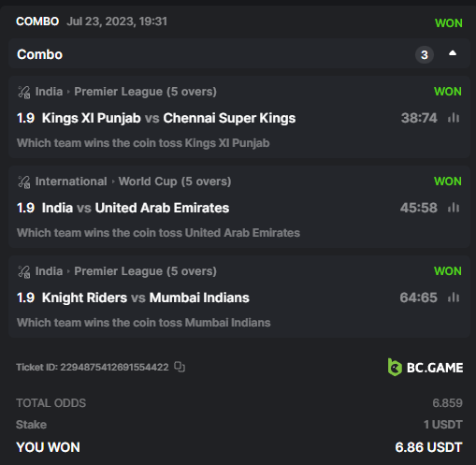Open stats icon for India vs UAE match
Image resolution: width=476 pixels, height=465 pixels.
pyautogui.click(x=454, y=208)
